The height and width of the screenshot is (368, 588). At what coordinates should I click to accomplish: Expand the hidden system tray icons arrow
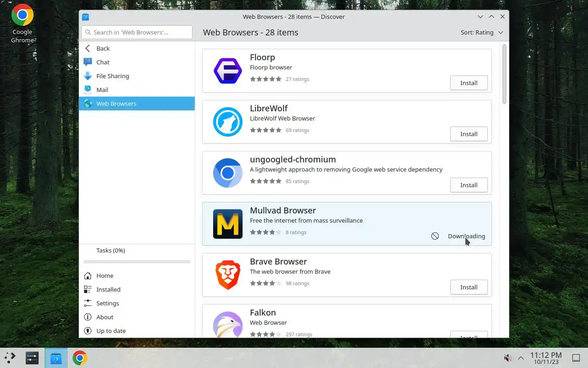coord(521,358)
